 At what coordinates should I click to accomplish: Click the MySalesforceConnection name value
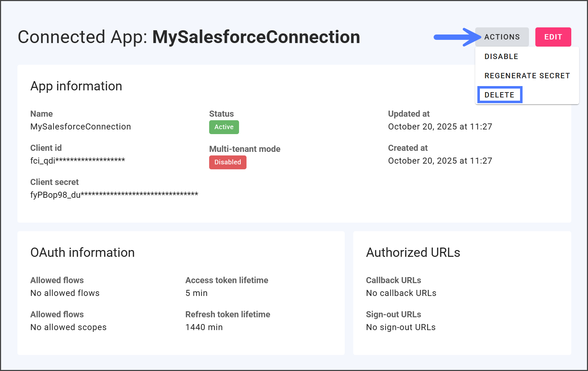(x=80, y=127)
